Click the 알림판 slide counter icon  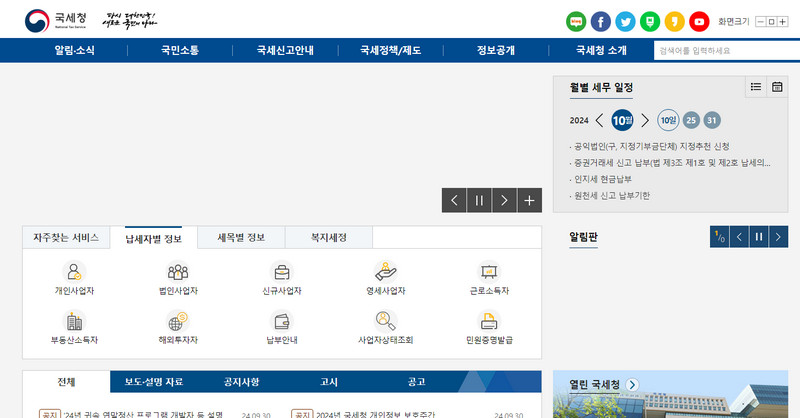pyautogui.click(x=719, y=237)
